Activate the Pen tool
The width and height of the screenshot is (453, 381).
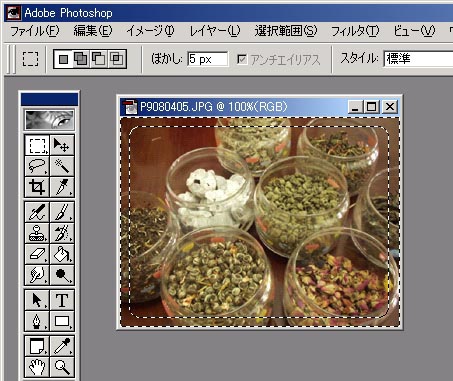(x=37, y=321)
